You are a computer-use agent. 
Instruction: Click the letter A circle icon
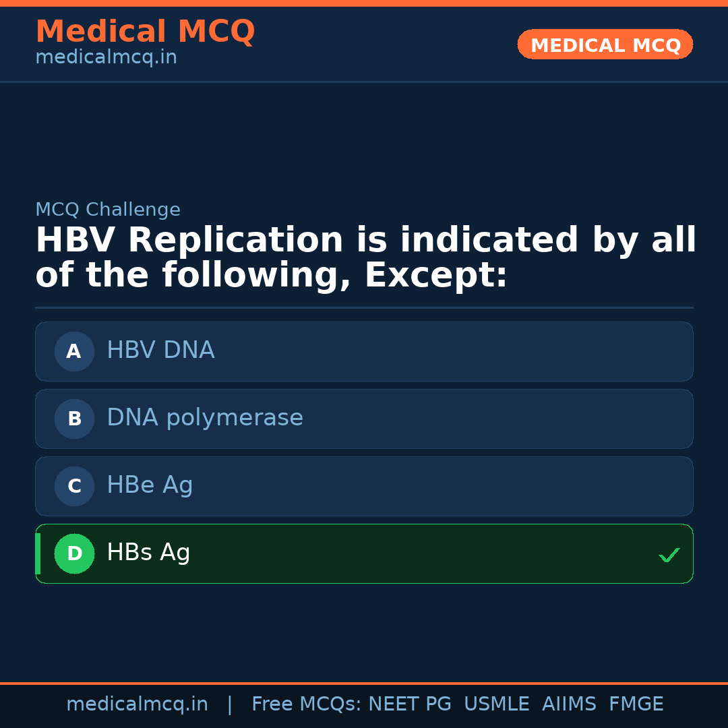[74, 351]
